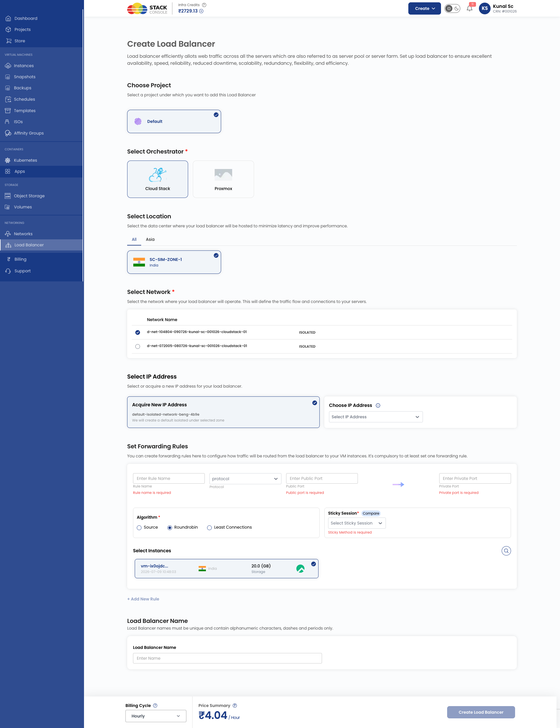The image size is (560, 728).
Task: Click Compare sticky session badge
Action: pyautogui.click(x=371, y=513)
